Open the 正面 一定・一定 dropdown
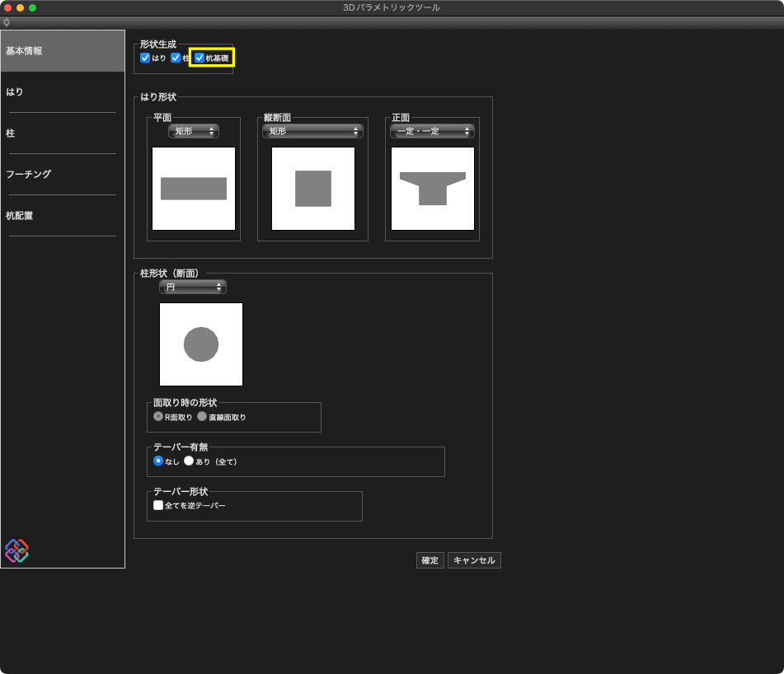Viewport: 784px width, 674px height. 433,131
